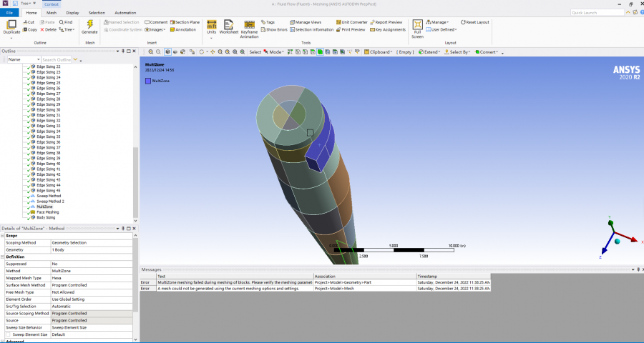Open the Select By dropdown
644x343 pixels.
point(458,52)
